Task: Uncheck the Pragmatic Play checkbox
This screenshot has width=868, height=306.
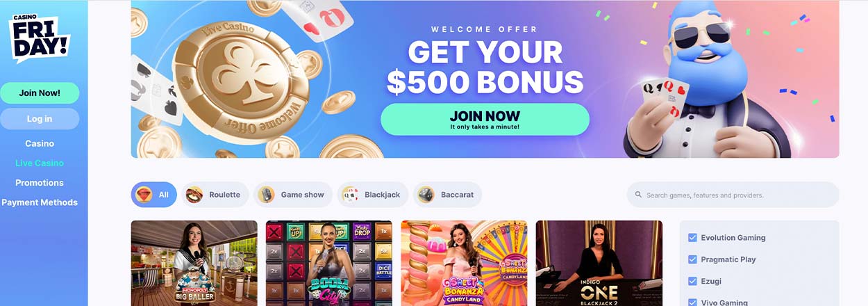Action: tap(692, 259)
